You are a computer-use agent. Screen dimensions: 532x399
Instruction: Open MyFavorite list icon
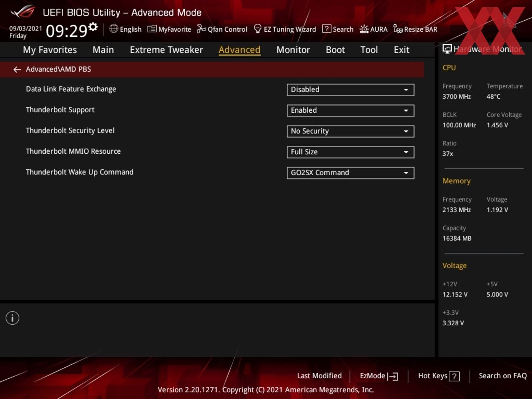(x=152, y=29)
